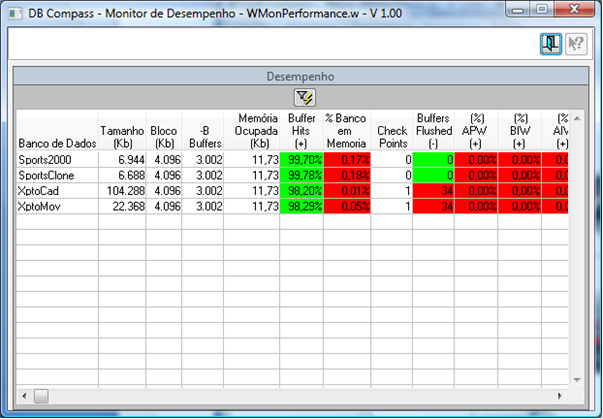Close the DB Compass window
This screenshot has width=603, height=419.
(x=574, y=9)
